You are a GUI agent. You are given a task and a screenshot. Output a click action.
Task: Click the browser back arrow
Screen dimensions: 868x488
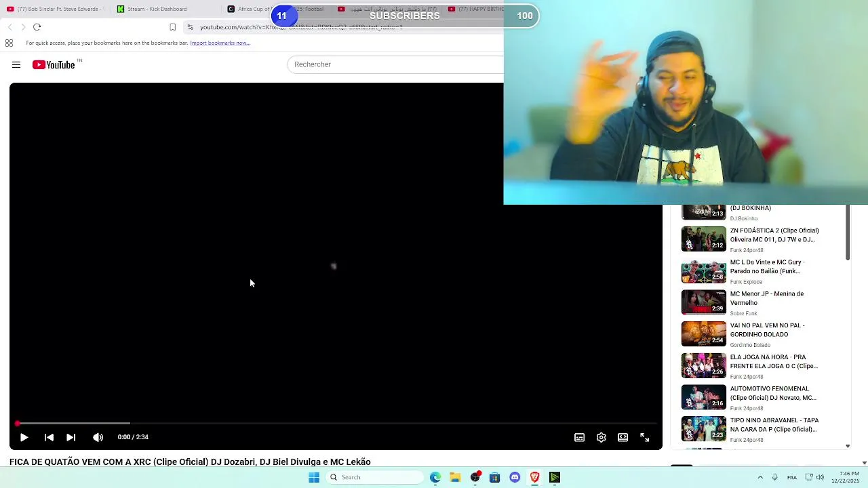[x=9, y=27]
